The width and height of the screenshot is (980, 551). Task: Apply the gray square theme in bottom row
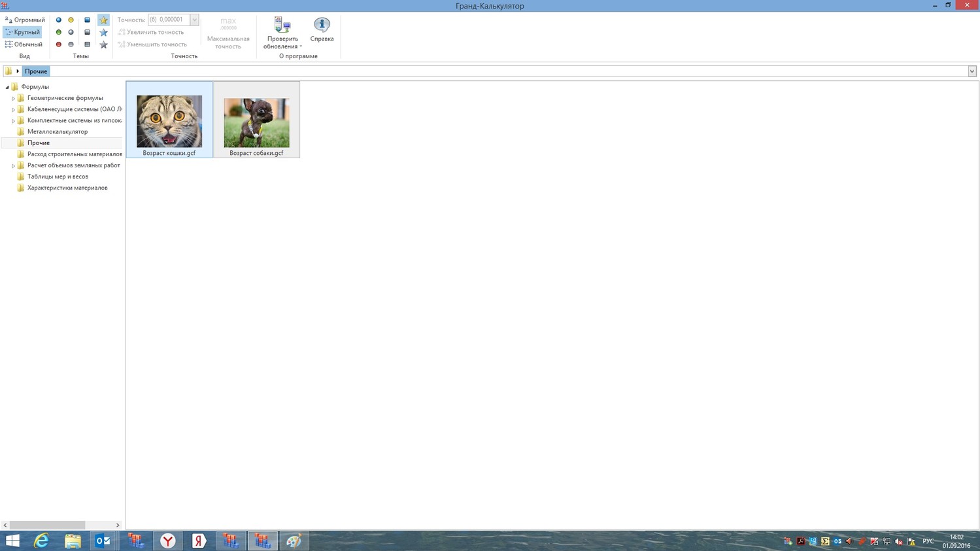pyautogui.click(x=87, y=44)
